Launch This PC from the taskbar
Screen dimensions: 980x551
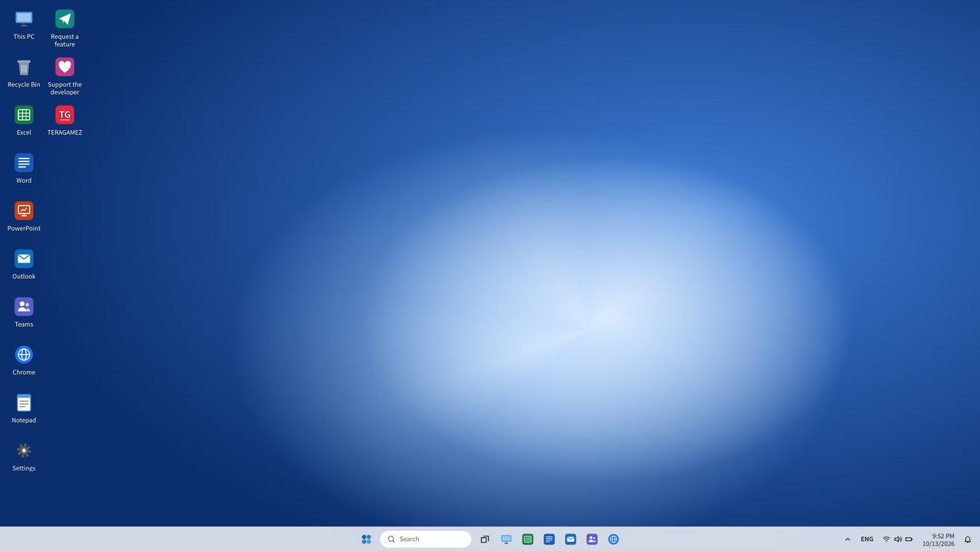tap(506, 539)
